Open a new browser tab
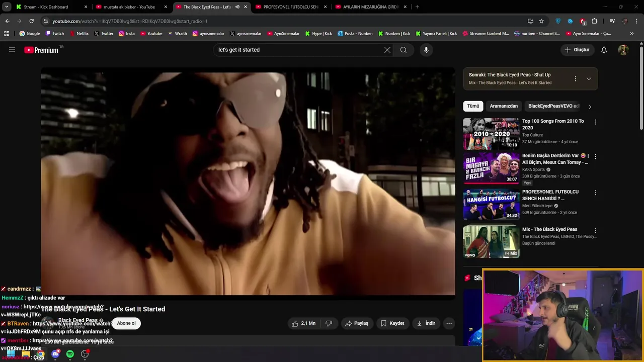Image resolution: width=644 pixels, height=362 pixels. pos(417,7)
